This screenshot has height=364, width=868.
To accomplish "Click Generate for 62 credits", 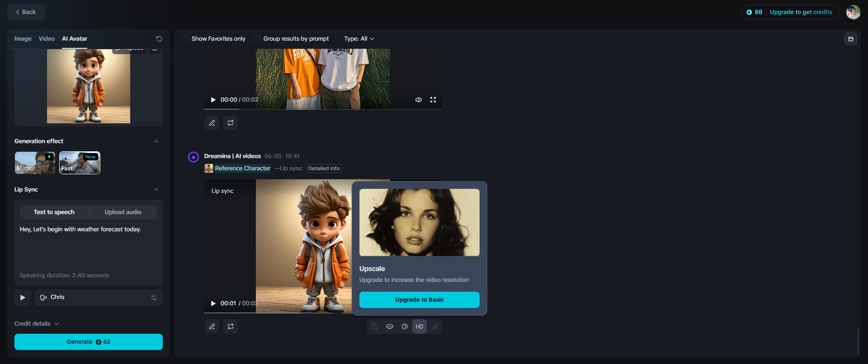I will pyautogui.click(x=89, y=342).
